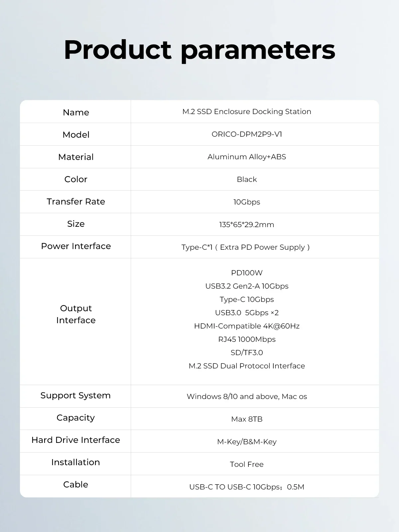
Task: Click the PD100W entry
Action: [247, 273]
